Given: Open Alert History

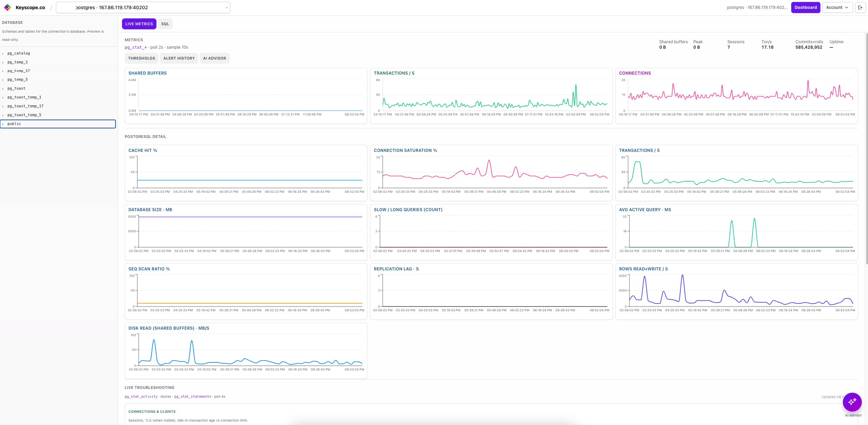Looking at the screenshot, I should (x=179, y=58).
